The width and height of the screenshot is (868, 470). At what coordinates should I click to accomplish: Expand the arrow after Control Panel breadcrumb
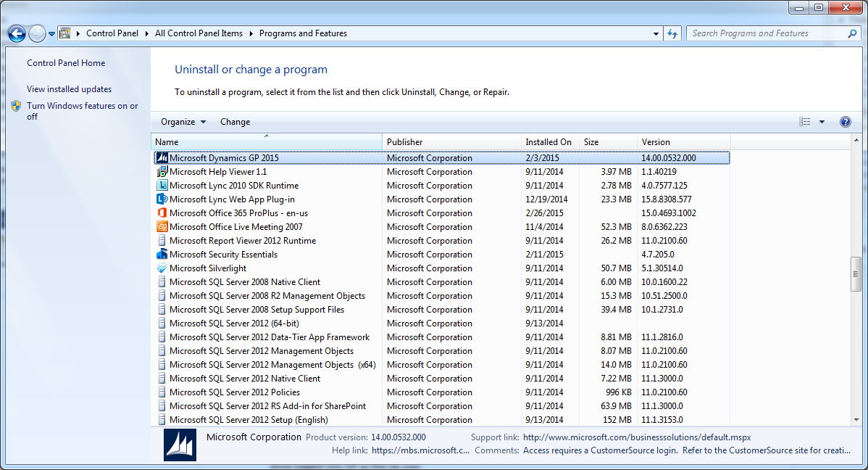(x=146, y=33)
